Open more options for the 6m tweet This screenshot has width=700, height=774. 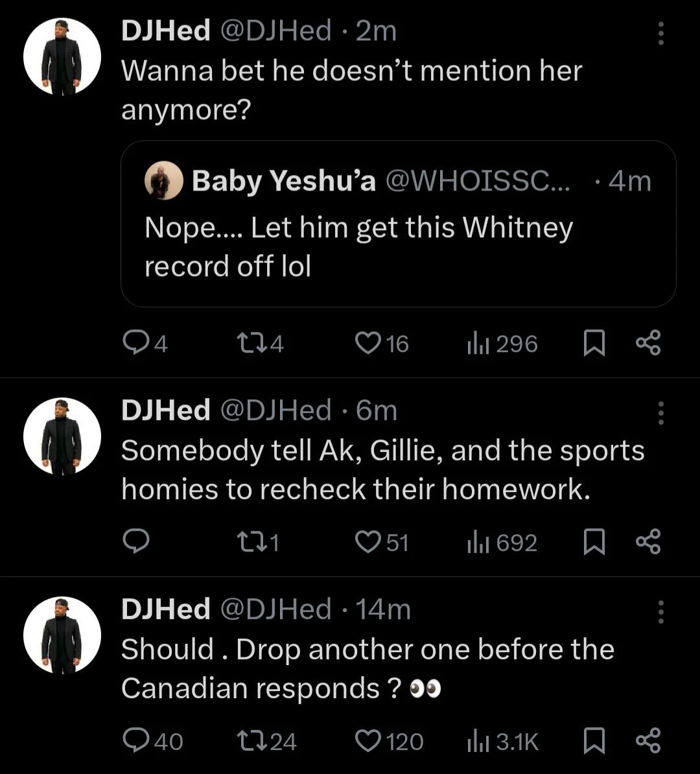pos(660,413)
